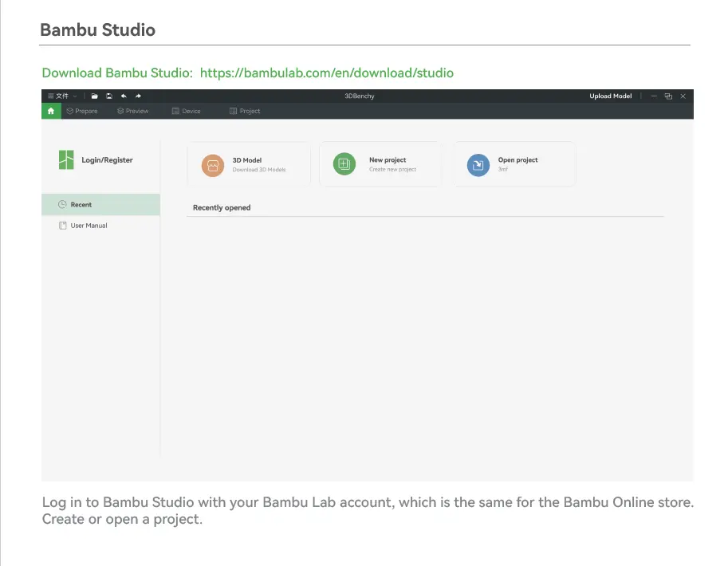Click the 3DBenchy window title
Screen dimensions: 728x566
pyautogui.click(x=360, y=96)
